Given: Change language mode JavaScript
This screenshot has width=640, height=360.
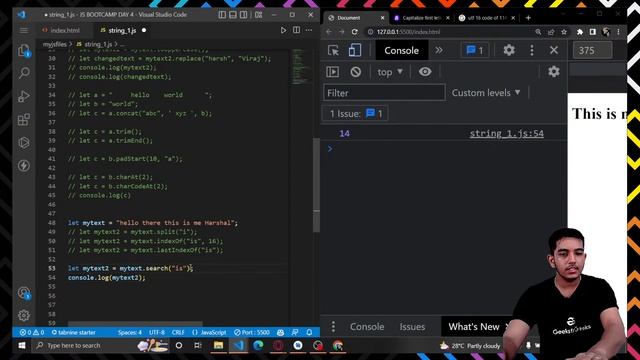Looking at the screenshot, I should click(x=209, y=332).
